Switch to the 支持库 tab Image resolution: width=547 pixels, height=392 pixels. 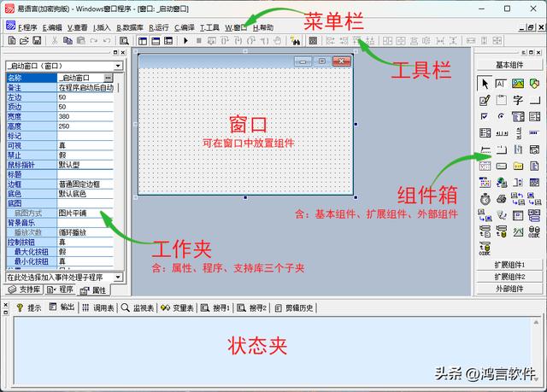(24, 290)
